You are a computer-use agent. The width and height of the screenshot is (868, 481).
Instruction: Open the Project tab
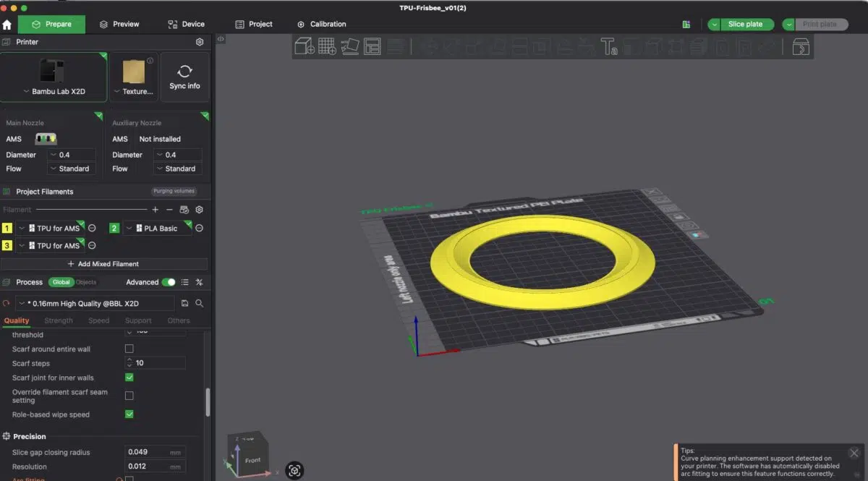(254, 24)
